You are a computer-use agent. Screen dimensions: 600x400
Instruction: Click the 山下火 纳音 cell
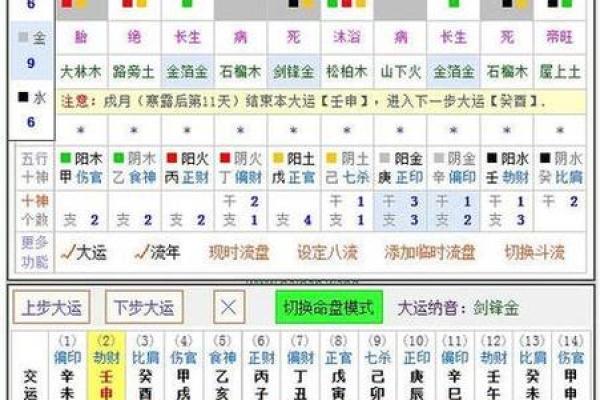tap(400, 72)
